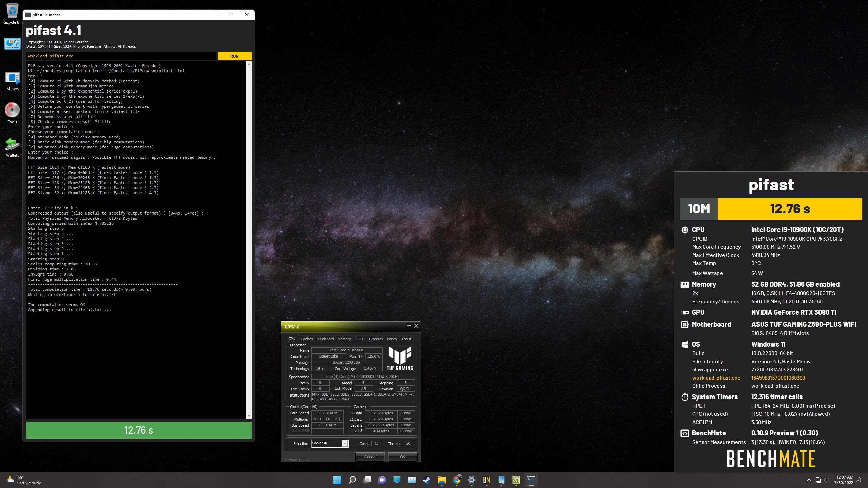Minimize the CPU-Z window
Image resolution: width=868 pixels, height=488 pixels.
(409, 326)
